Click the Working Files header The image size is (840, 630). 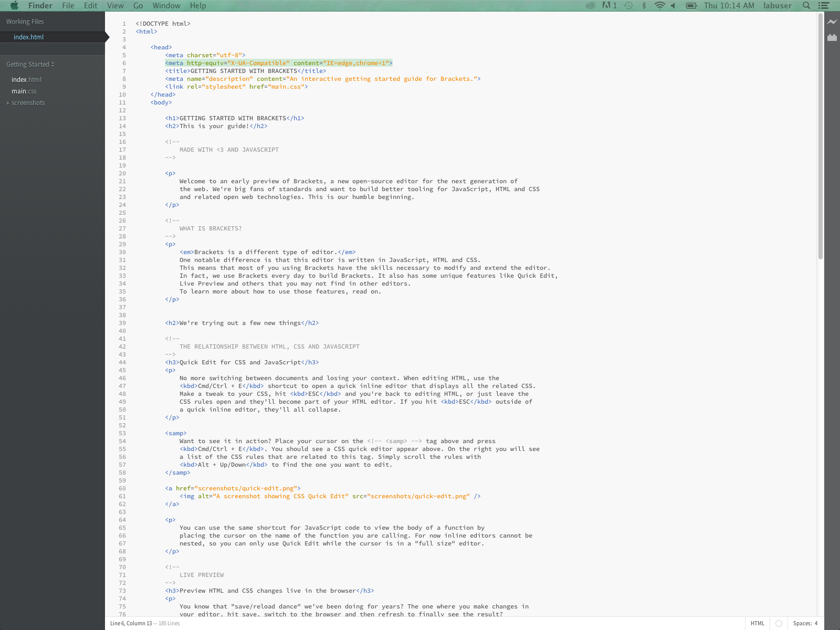tap(25, 22)
